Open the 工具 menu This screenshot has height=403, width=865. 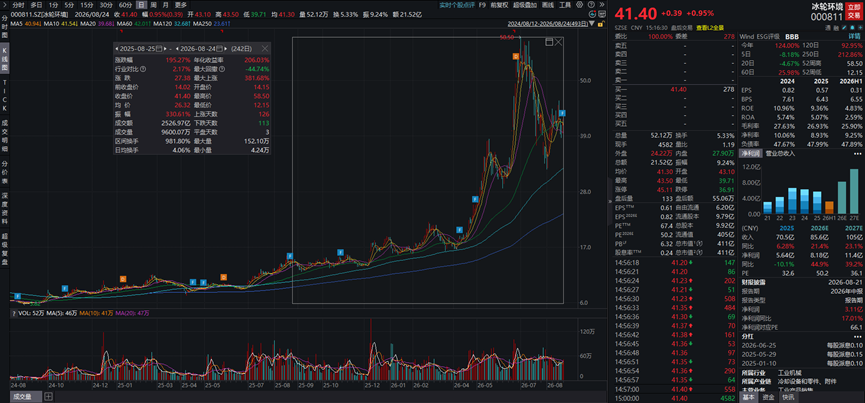[565, 4]
